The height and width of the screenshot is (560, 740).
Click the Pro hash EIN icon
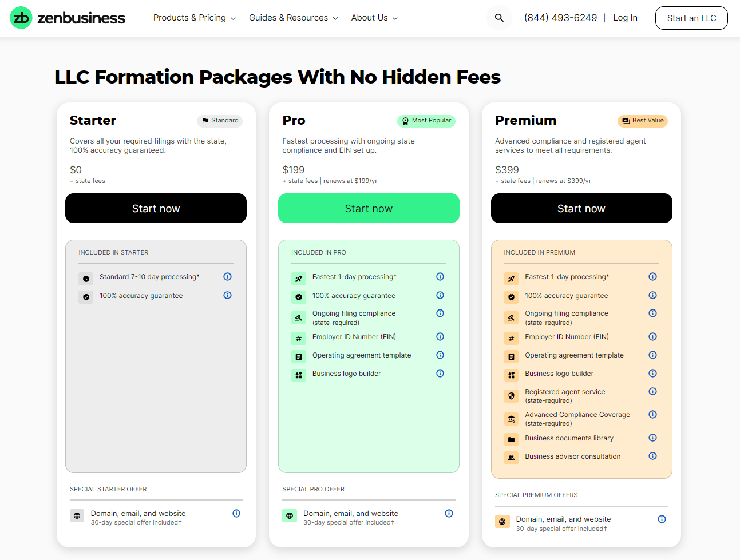299,339
